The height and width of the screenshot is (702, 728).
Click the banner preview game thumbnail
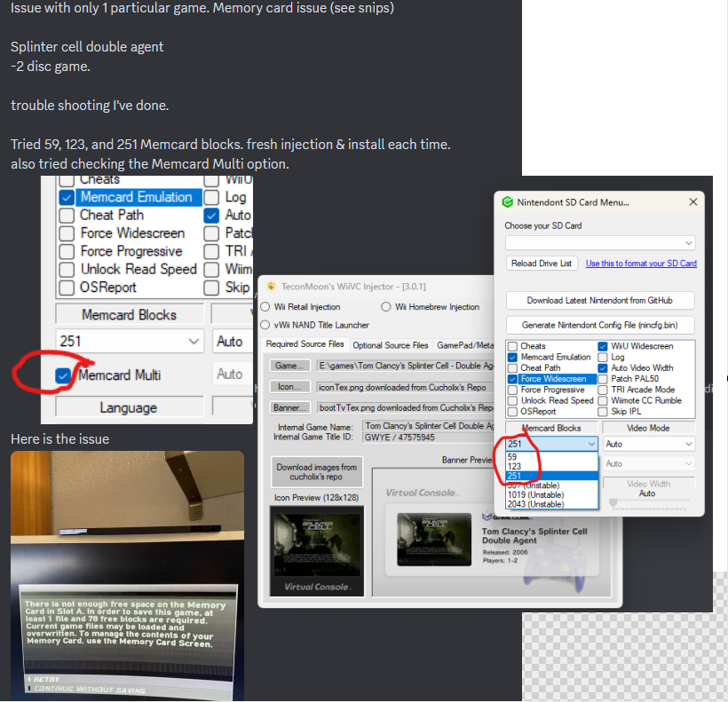pos(434,539)
